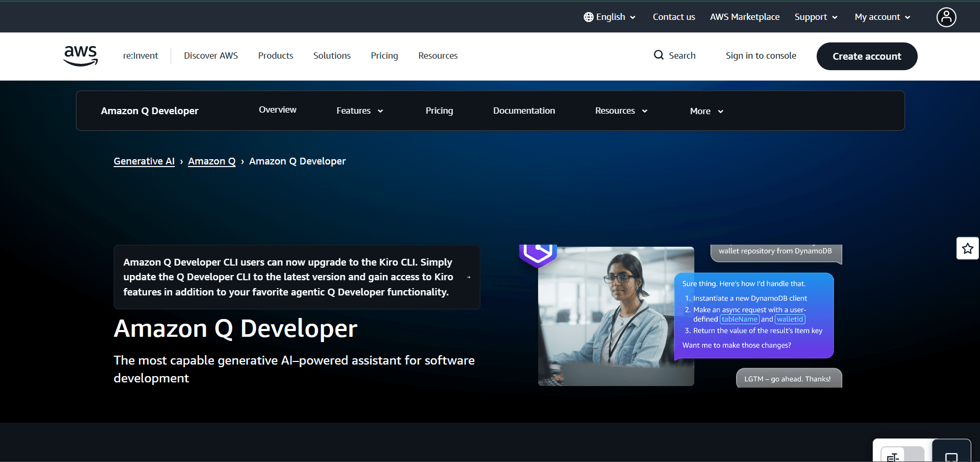
Task: Open the Contact us link
Action: tap(674, 17)
